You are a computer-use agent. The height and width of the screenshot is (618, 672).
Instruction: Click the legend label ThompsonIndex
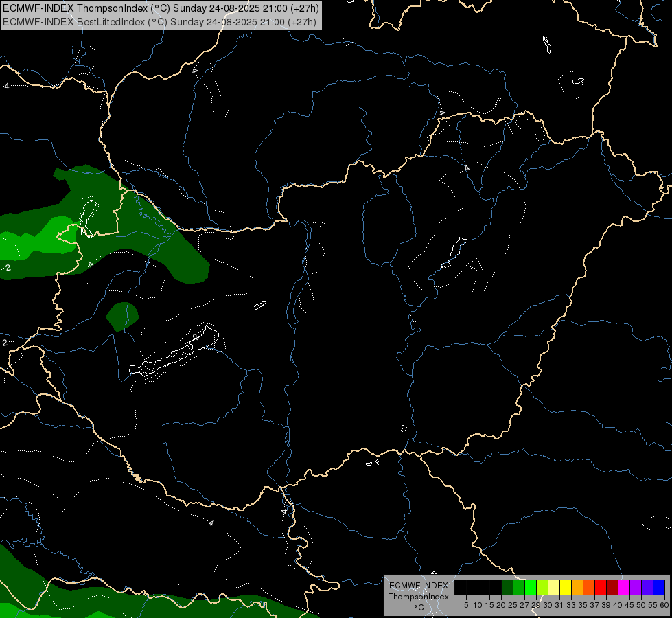coord(419,597)
